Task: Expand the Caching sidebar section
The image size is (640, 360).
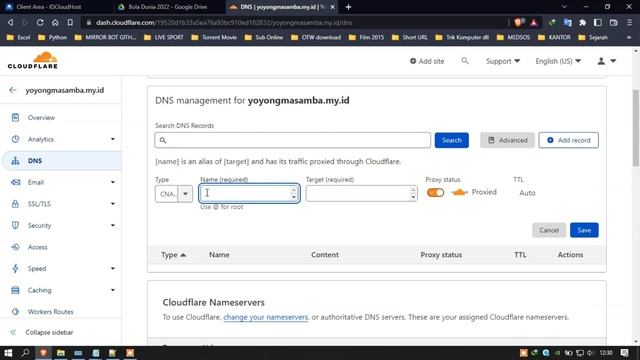Action: point(113,290)
